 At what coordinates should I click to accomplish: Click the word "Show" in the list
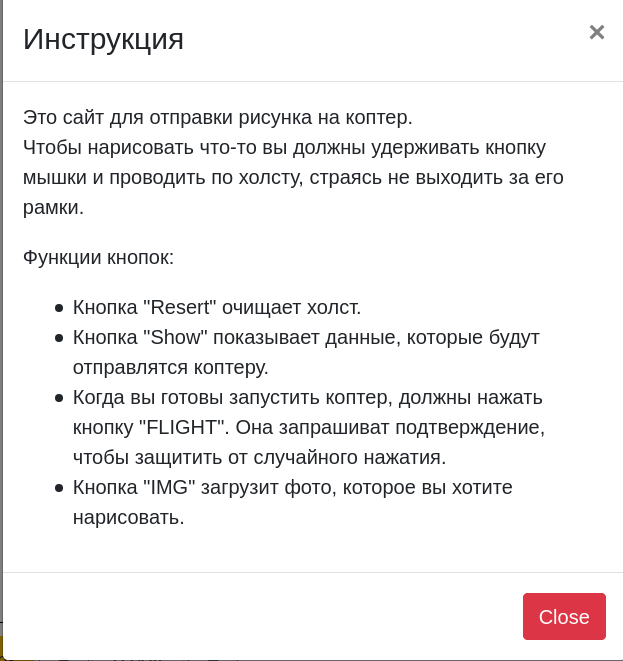pos(178,337)
